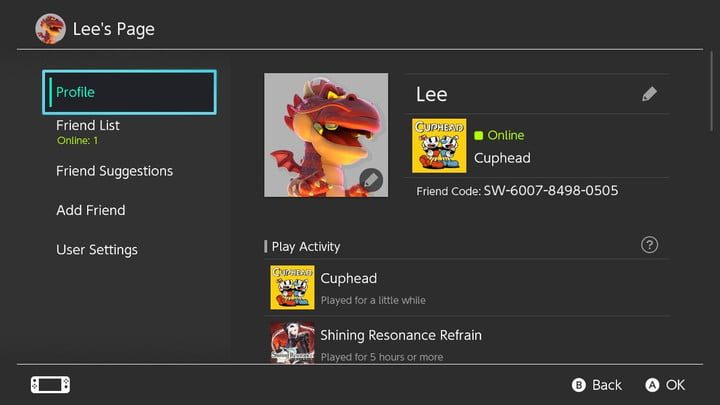Select the Cuphead icon in Play Activity
The height and width of the screenshot is (405, 720).
click(x=292, y=287)
